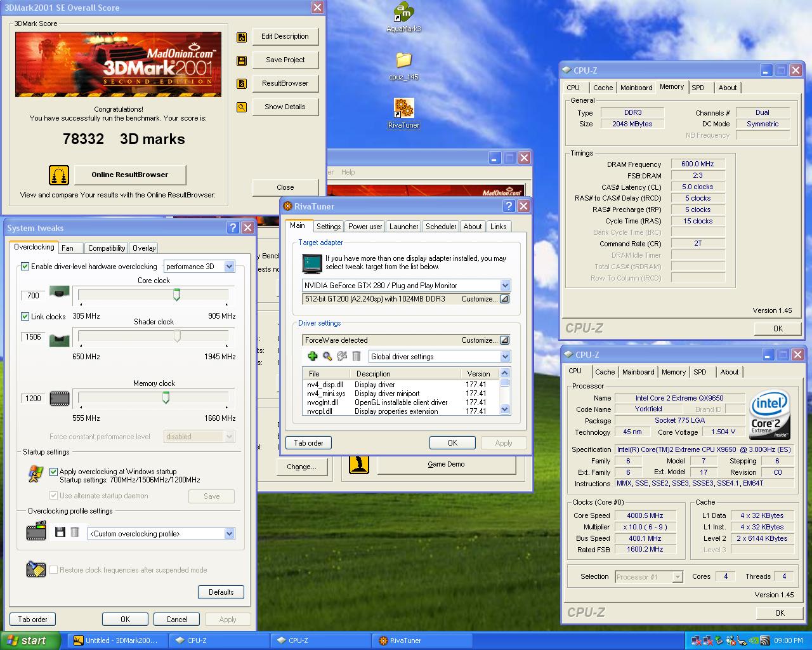
Task: Click the restore clock frequencies icon
Action: point(36,569)
